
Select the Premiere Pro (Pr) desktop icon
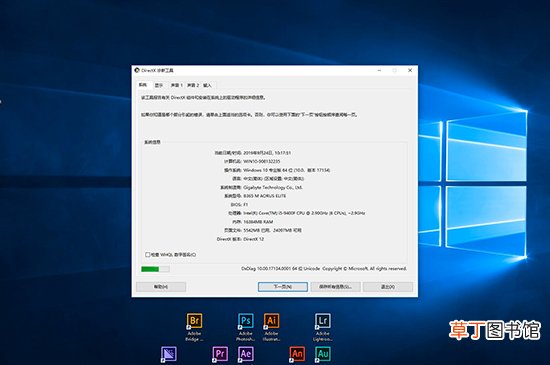coord(220,354)
